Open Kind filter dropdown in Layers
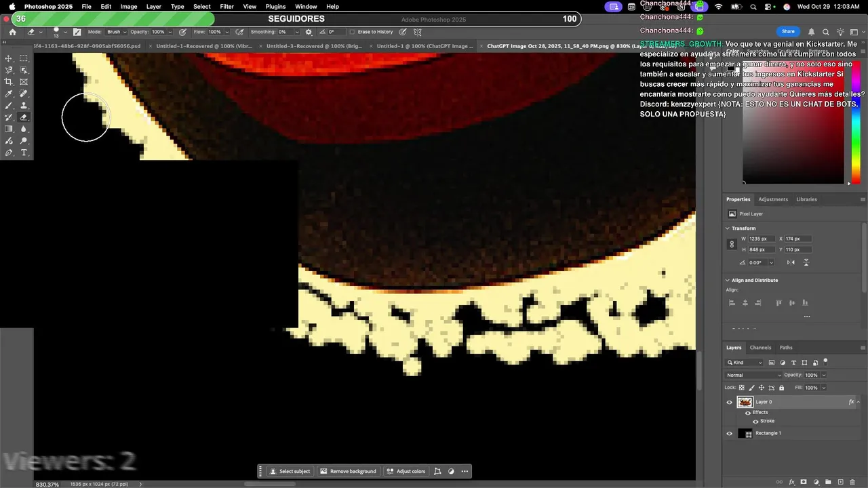Screen dimensions: 868x488 [x=745, y=363]
